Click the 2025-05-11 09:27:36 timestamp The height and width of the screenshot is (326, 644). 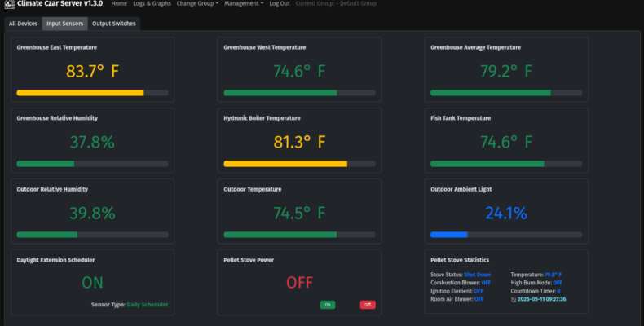pyautogui.click(x=541, y=299)
